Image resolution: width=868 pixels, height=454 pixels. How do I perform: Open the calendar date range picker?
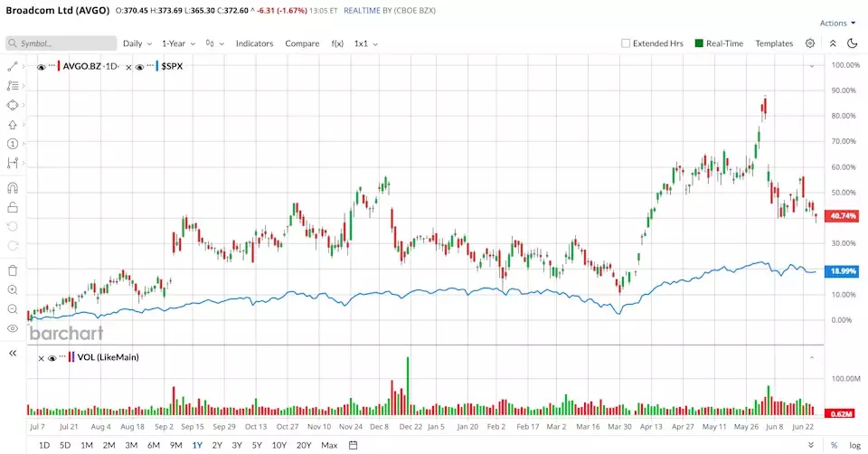[x=354, y=445]
